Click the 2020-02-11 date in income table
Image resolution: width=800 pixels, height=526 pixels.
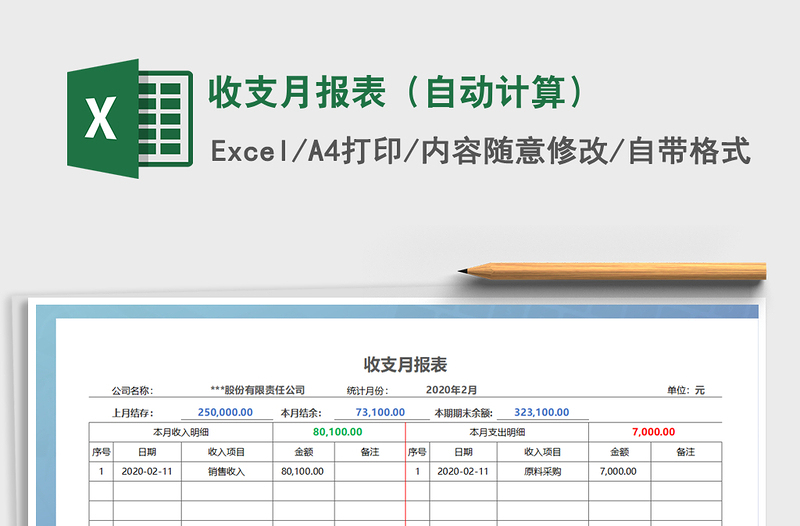point(147,471)
